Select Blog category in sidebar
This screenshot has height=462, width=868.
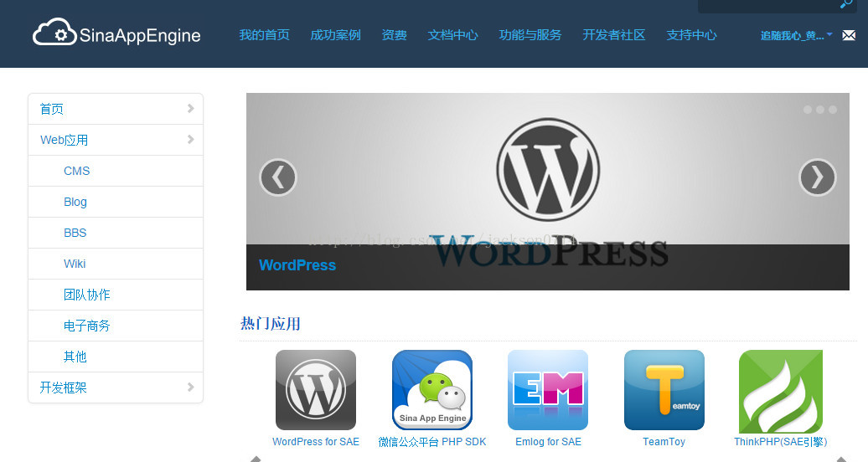tap(75, 202)
